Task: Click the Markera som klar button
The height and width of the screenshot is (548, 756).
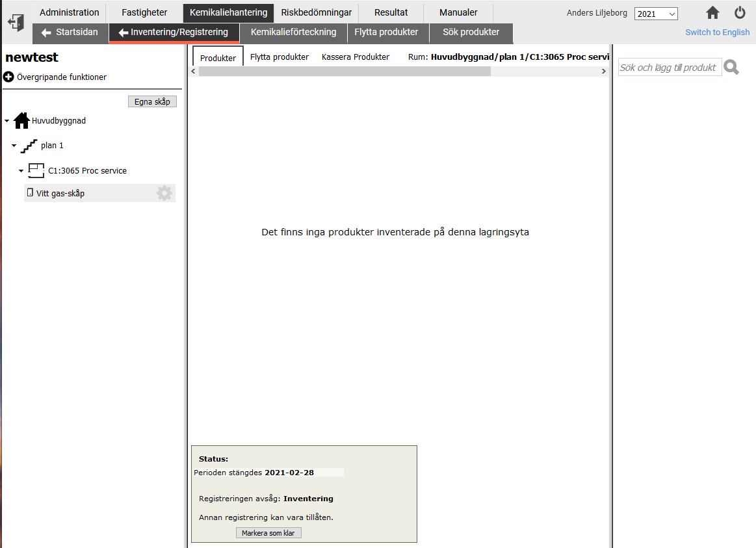Action: click(268, 532)
